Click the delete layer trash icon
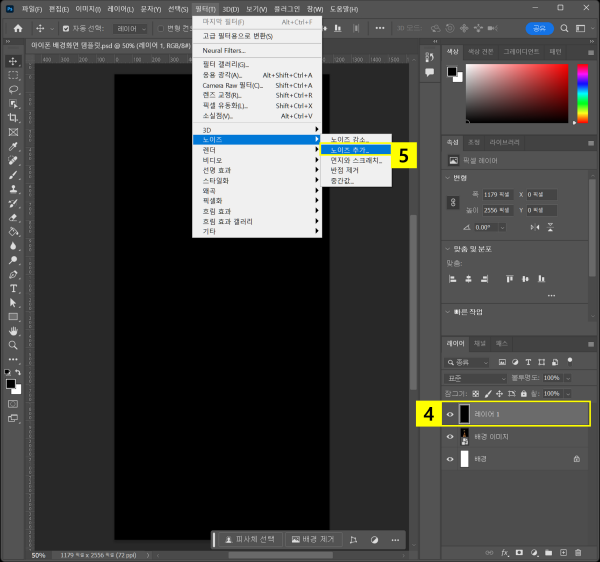This screenshot has height=562, width=600. (577, 551)
